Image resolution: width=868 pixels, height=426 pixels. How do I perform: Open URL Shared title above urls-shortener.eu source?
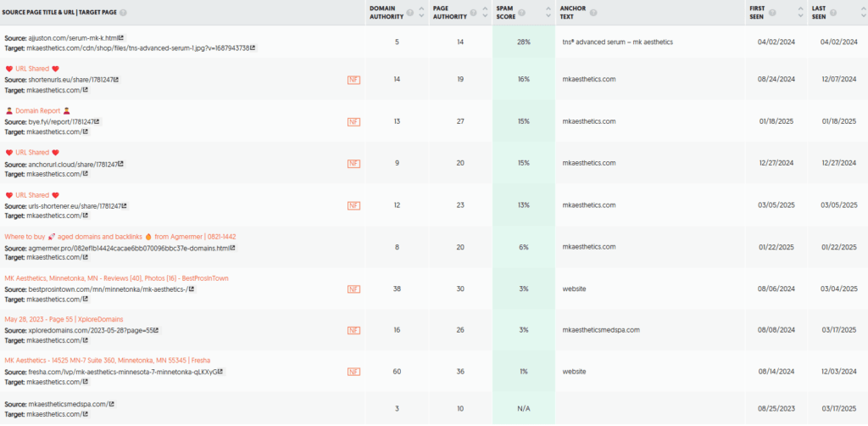point(32,195)
